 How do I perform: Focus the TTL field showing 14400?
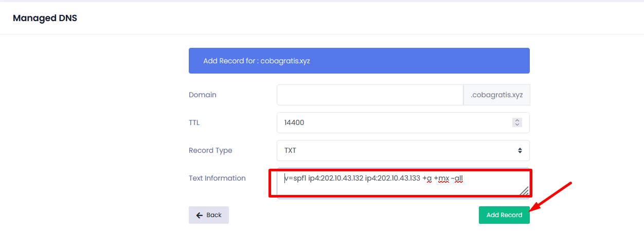pyautogui.click(x=391, y=123)
